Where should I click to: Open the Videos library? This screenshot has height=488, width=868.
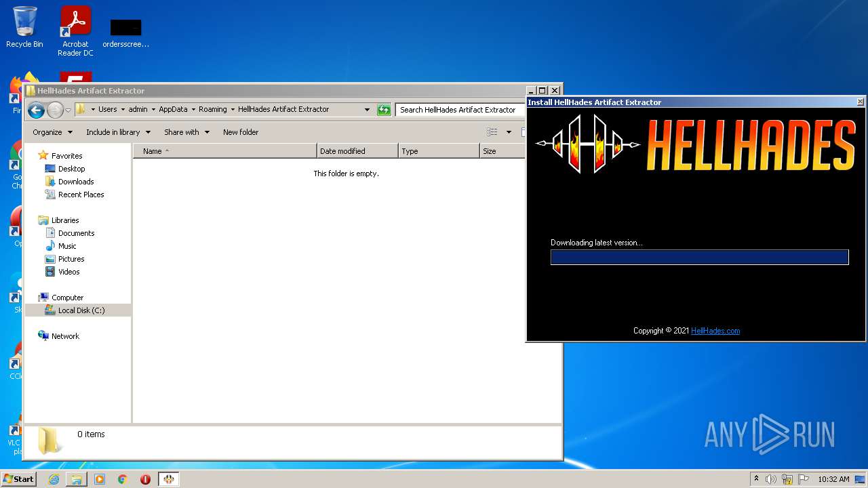68,272
